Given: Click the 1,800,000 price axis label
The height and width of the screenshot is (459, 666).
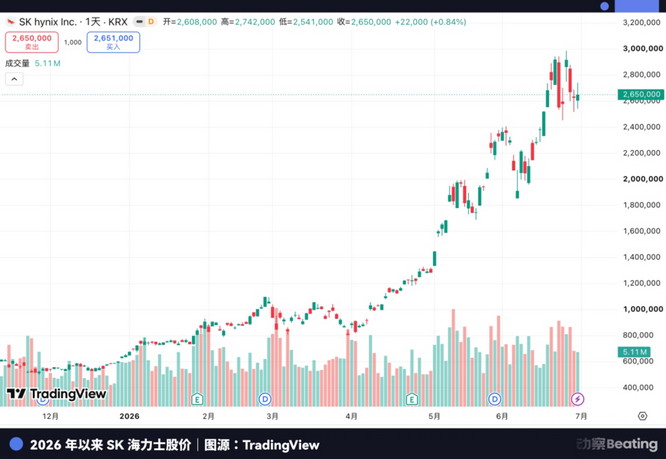Looking at the screenshot, I should click(x=641, y=205).
